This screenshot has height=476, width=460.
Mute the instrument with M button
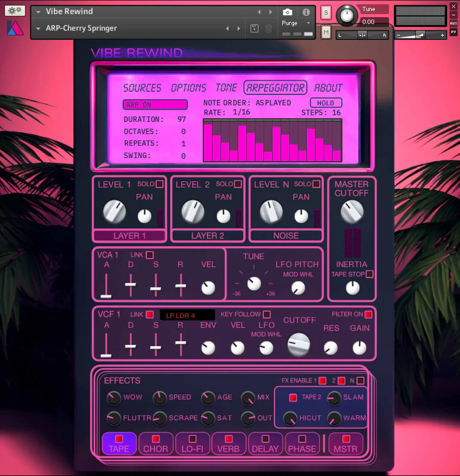pyautogui.click(x=325, y=32)
